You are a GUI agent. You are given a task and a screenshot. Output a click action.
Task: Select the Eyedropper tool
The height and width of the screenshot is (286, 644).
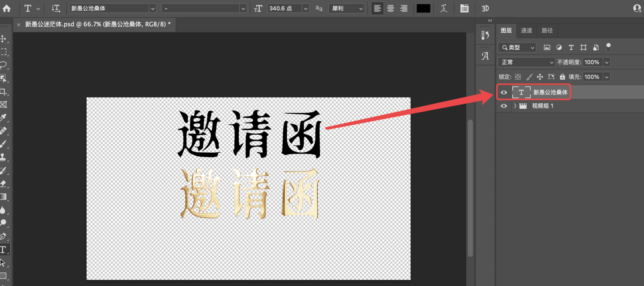point(3,118)
